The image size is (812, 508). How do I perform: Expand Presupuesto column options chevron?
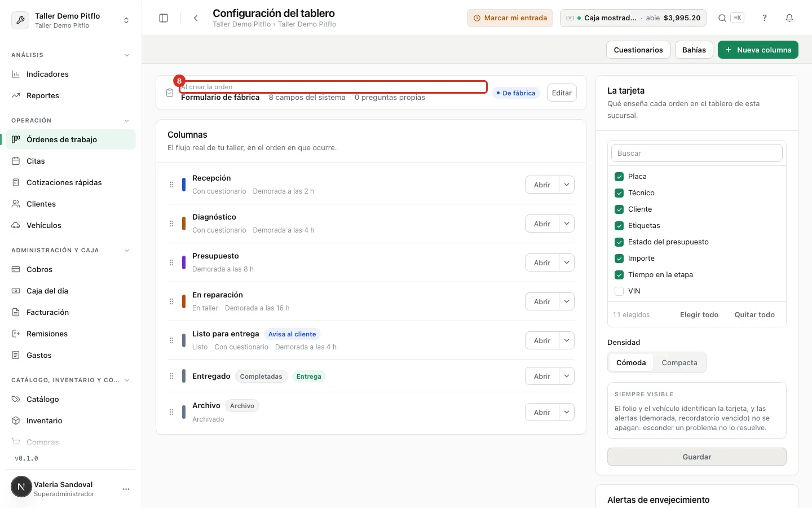pos(567,262)
